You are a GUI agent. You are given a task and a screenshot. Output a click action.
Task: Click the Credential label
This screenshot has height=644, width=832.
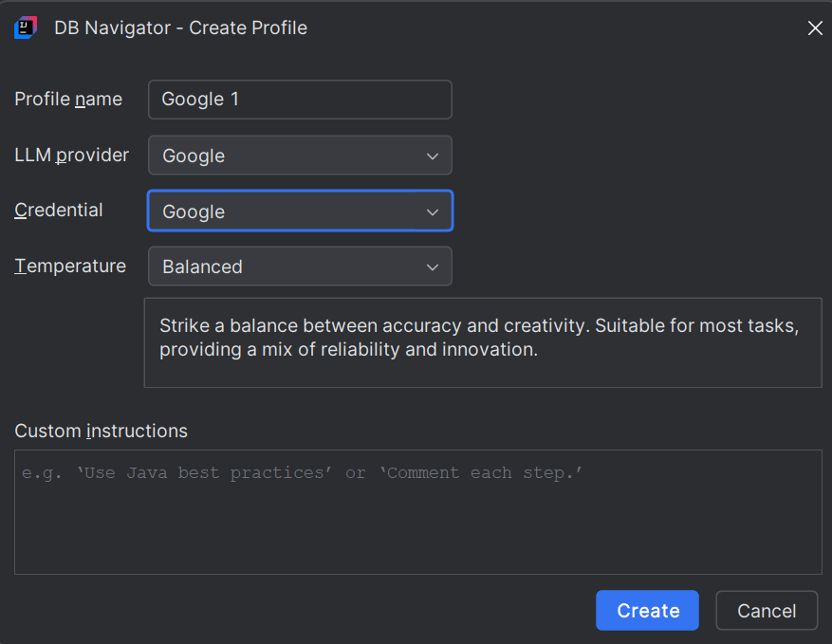[x=59, y=210]
